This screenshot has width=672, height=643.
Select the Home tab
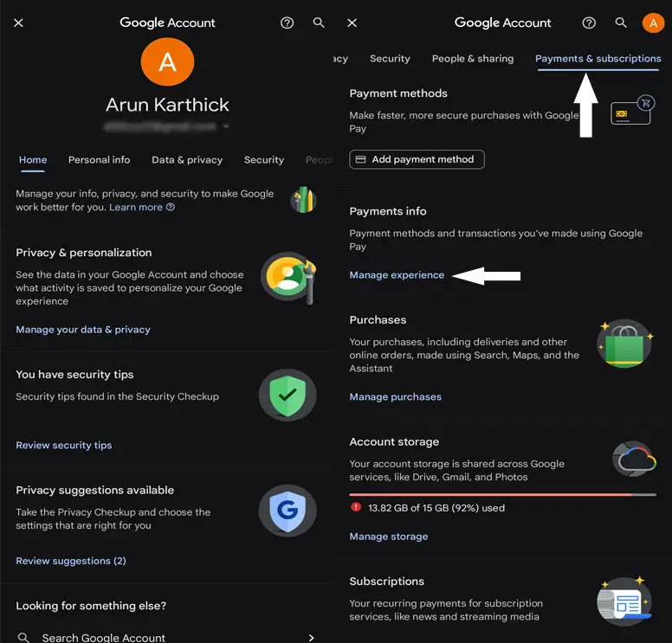tap(33, 160)
